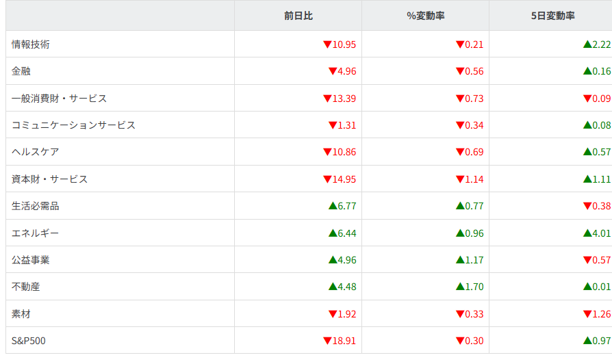
Task: Click the エネルギー sector name
Action: (x=36, y=233)
